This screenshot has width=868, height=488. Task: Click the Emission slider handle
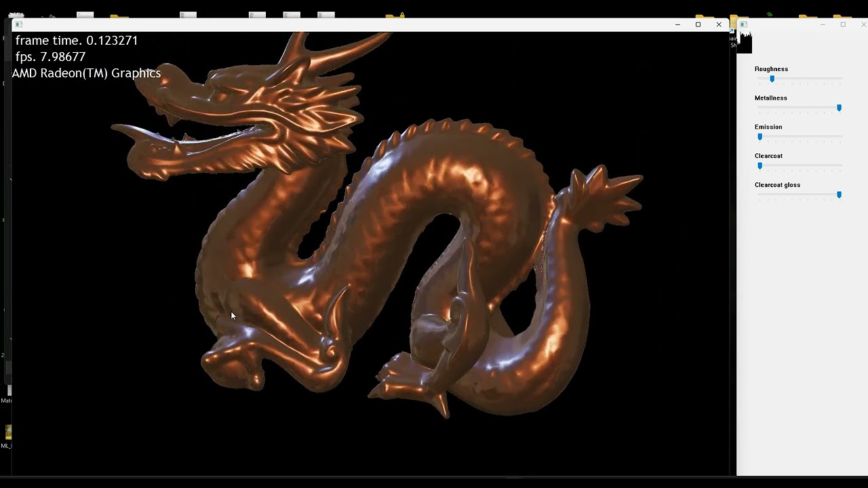[x=760, y=137]
